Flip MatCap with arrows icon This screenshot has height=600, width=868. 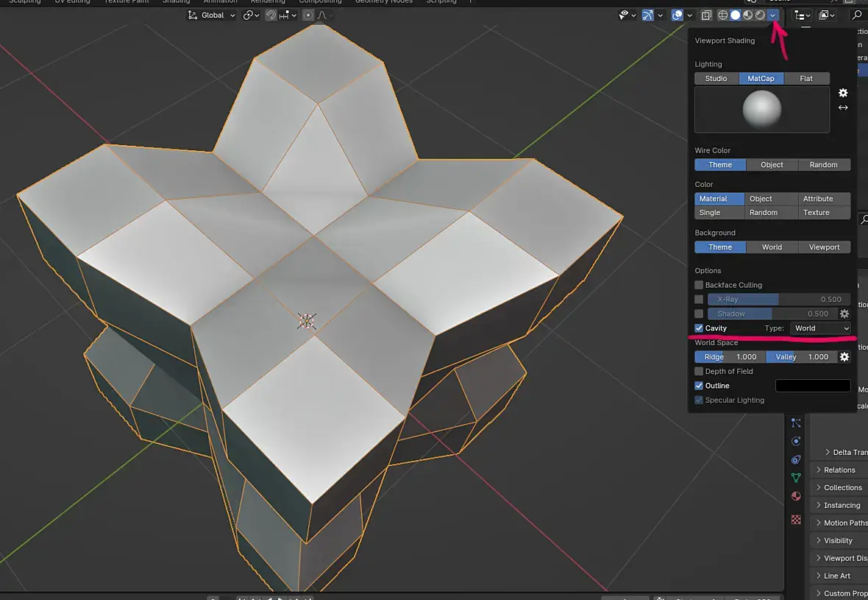click(x=843, y=107)
